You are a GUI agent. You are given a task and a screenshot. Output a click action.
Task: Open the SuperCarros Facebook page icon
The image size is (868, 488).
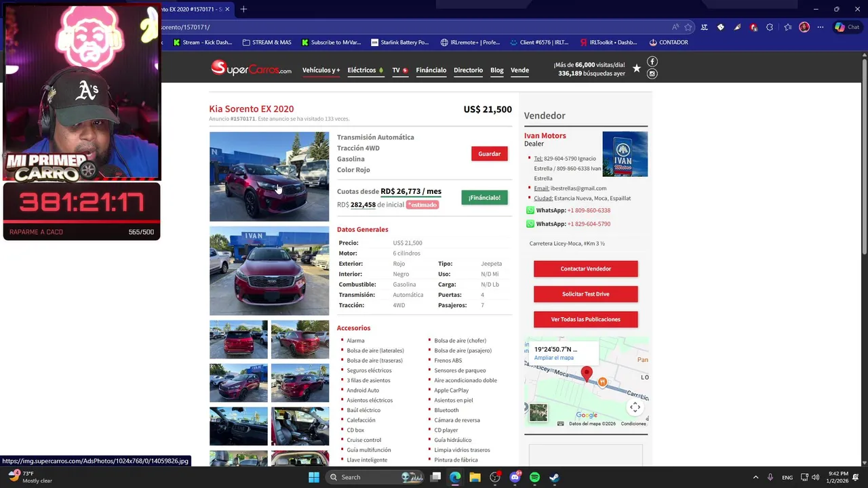pyautogui.click(x=652, y=62)
